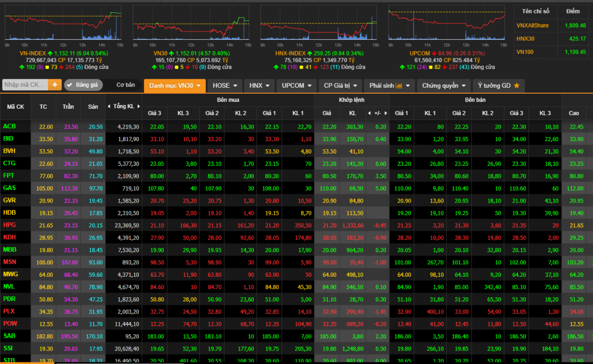Open the HDB stock symbol
Screen dimensions: 593x364
point(10,213)
